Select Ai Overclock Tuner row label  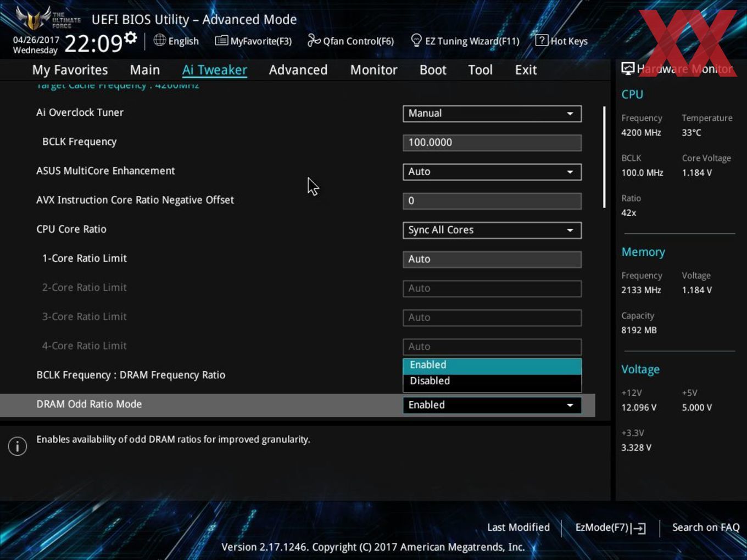(80, 113)
